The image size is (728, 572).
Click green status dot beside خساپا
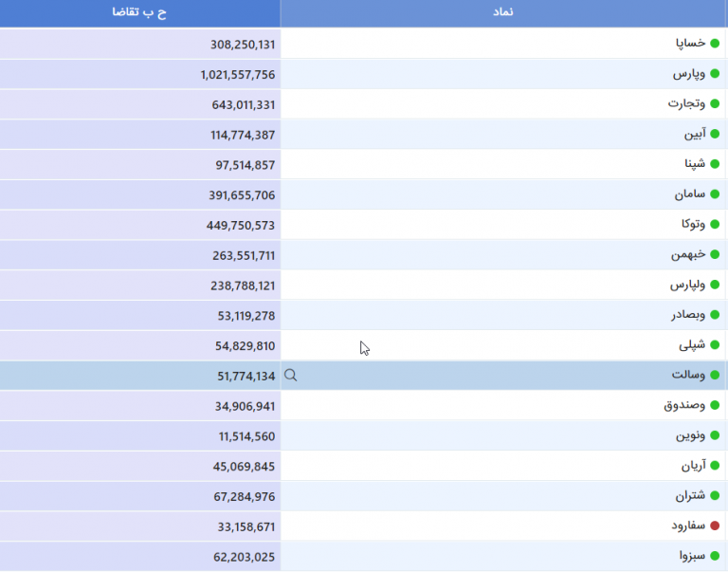[715, 44]
